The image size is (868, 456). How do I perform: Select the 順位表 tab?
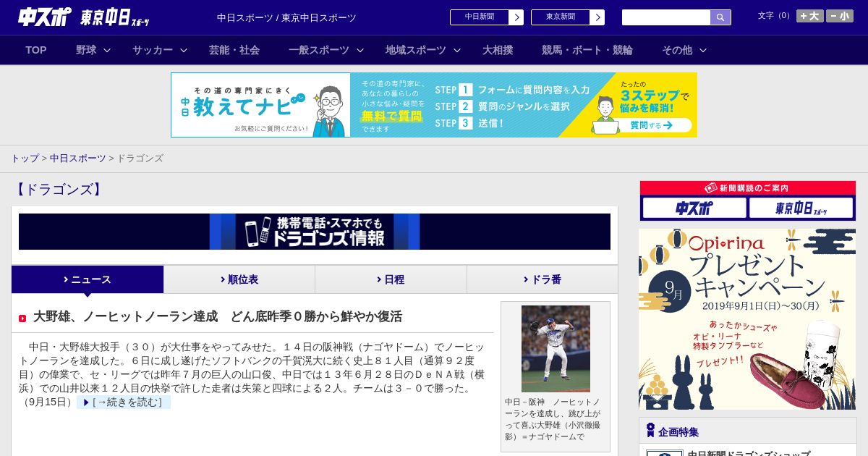click(x=239, y=279)
